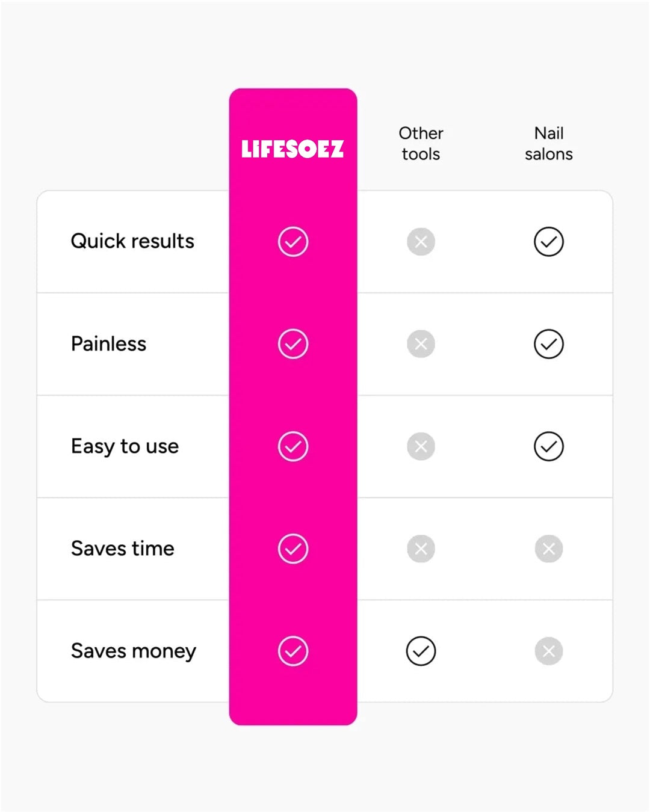Click Nail salons checkmark for Quick results

pyautogui.click(x=549, y=242)
